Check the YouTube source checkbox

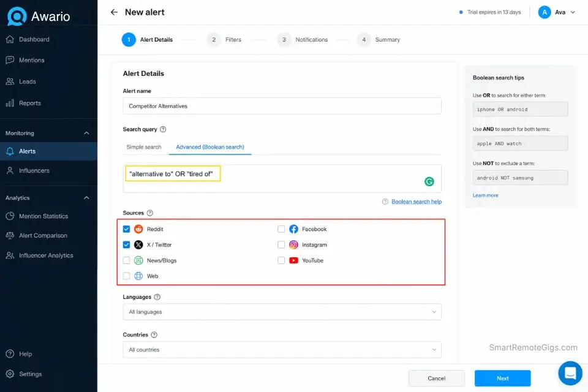click(x=281, y=260)
